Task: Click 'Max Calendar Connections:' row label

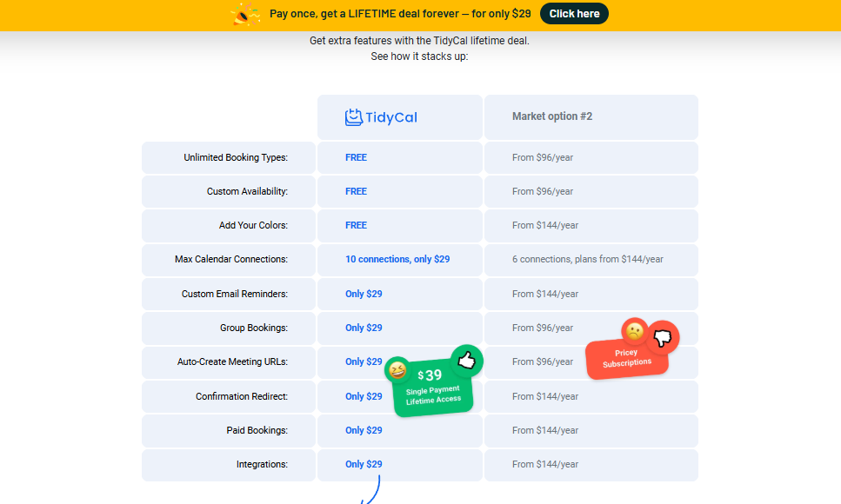Action: (x=231, y=259)
